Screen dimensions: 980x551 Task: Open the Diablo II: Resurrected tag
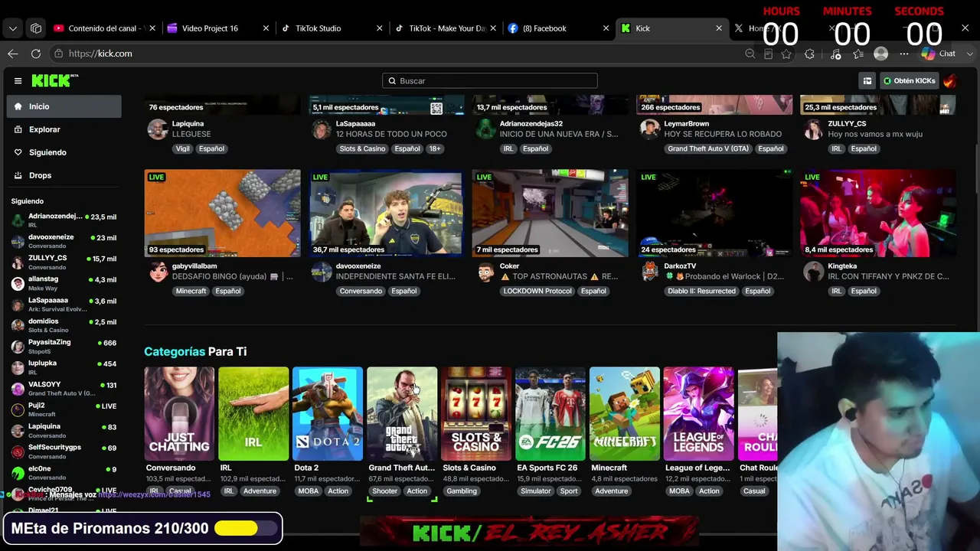[701, 291]
